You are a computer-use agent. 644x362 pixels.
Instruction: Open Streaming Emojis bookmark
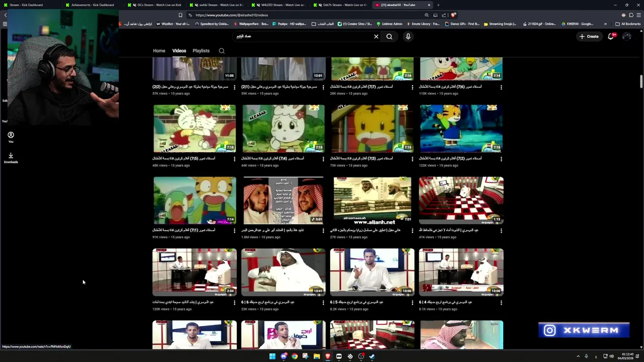(x=500, y=24)
